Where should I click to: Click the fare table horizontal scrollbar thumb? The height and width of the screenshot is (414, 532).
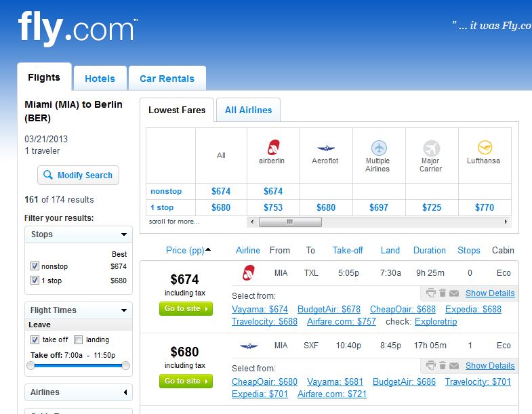(290, 222)
